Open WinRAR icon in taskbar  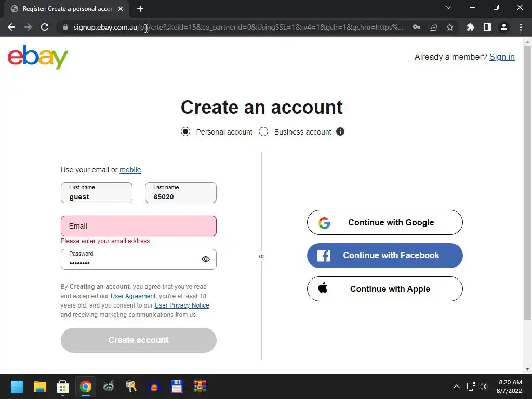tap(200, 387)
